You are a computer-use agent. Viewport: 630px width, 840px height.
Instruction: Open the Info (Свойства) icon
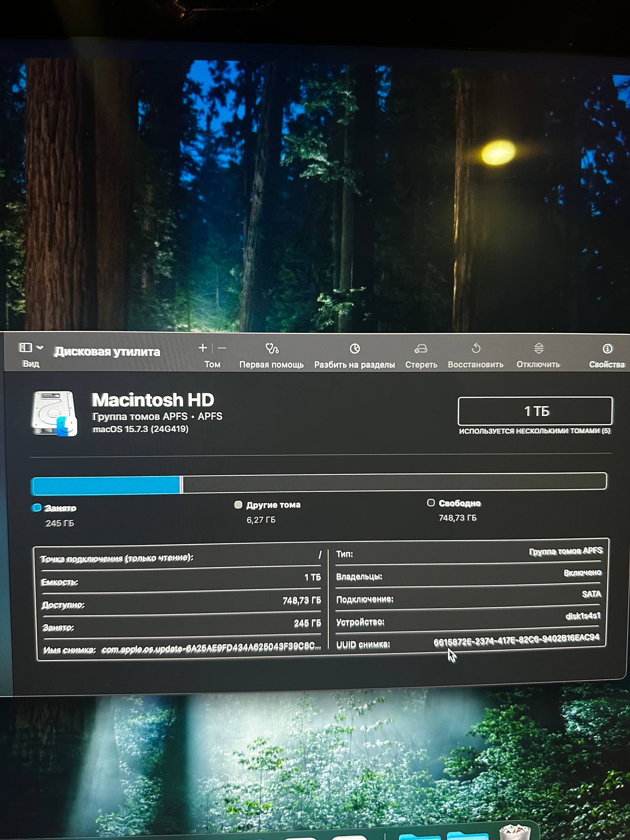coord(607,348)
